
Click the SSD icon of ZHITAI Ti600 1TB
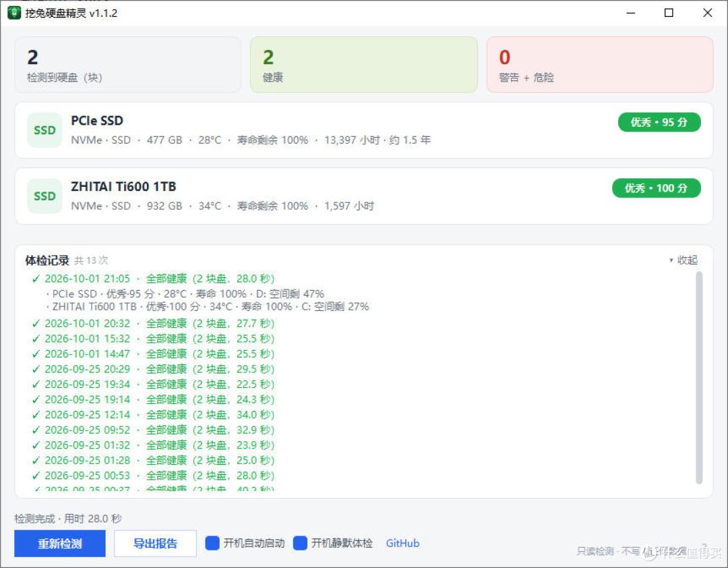tap(44, 196)
